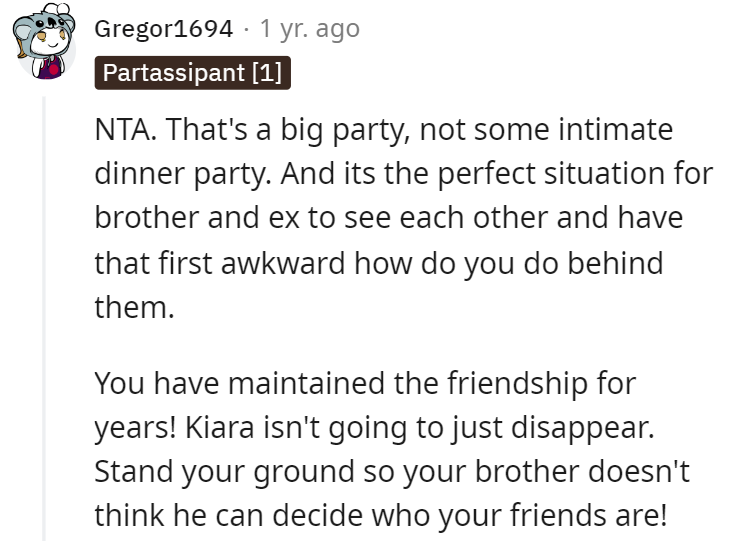Select the Partassipant [1] flair badge

coord(192,74)
